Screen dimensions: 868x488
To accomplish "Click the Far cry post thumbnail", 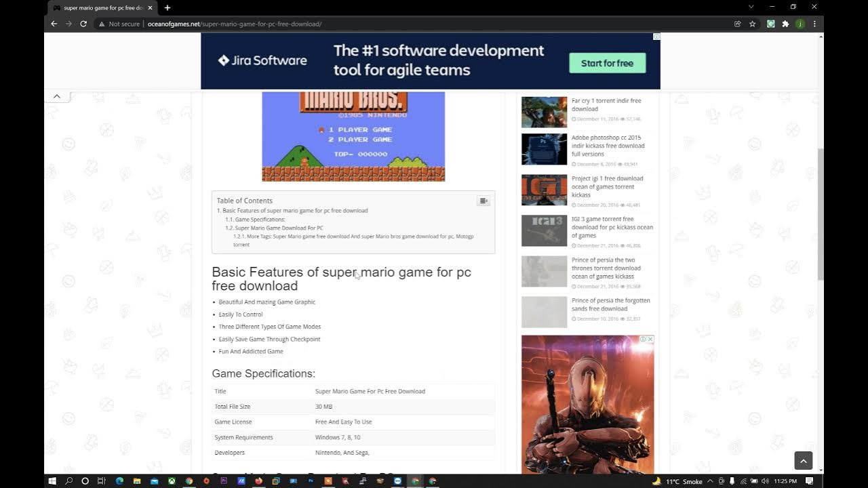I will pos(544,112).
